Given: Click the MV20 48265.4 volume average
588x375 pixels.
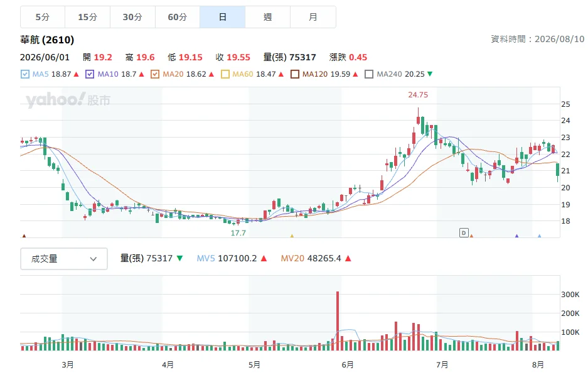Looking at the screenshot, I should click(x=311, y=259).
